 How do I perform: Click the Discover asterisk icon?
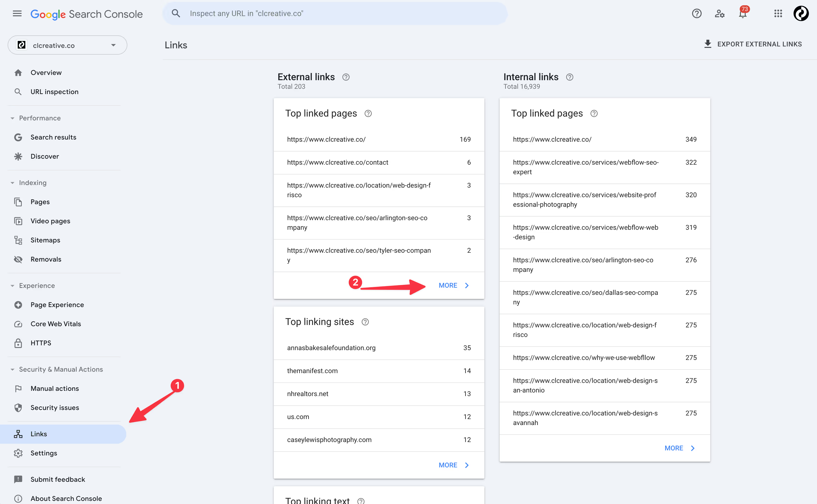(18, 156)
